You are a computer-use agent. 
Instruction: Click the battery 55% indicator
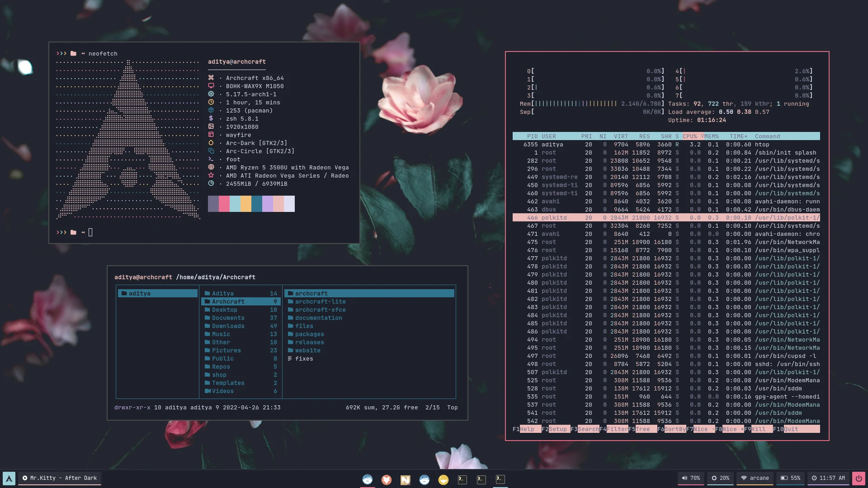click(x=791, y=478)
